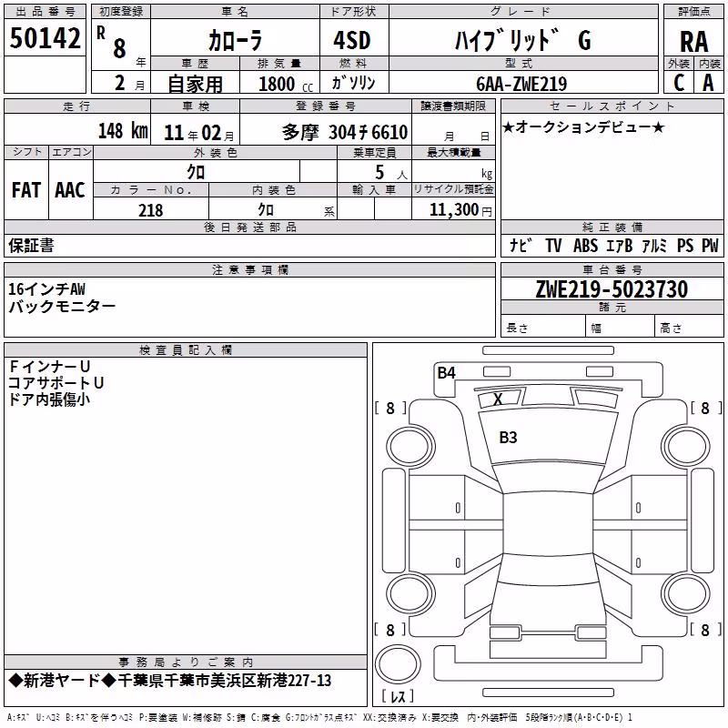Click the spare tire circle above レス
The height and width of the screenshot is (728, 728).
click(x=398, y=663)
